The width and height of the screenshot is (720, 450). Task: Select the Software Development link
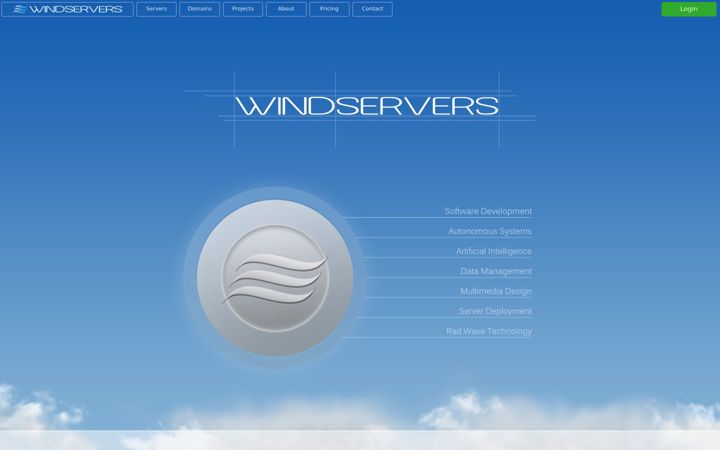coord(488,211)
